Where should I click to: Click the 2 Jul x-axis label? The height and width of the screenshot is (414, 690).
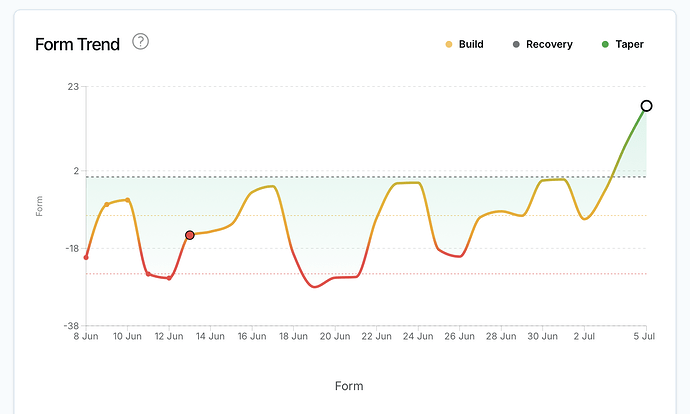click(584, 337)
